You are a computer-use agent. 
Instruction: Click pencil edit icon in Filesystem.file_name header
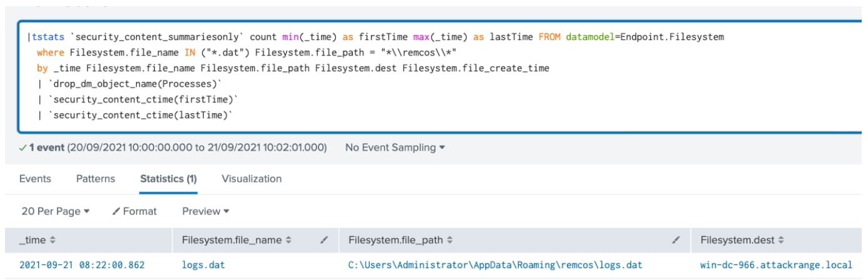324,240
